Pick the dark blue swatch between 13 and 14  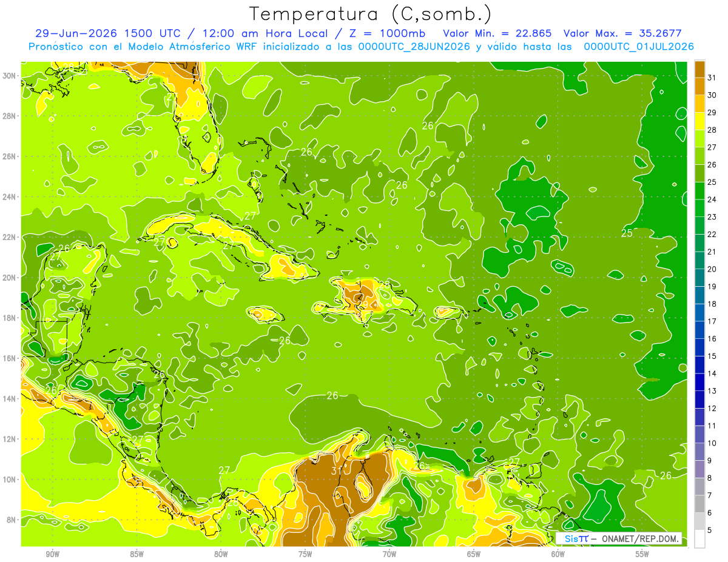point(700,383)
